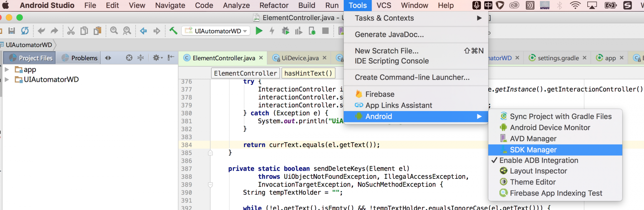Viewport: 644px width, 210px height.
Task: Select SDK Manager from Android submenu
Action: [533, 150]
